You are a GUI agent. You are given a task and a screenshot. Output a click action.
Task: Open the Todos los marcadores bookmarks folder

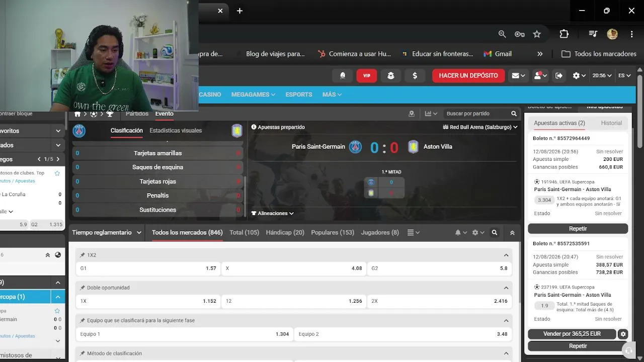(599, 54)
